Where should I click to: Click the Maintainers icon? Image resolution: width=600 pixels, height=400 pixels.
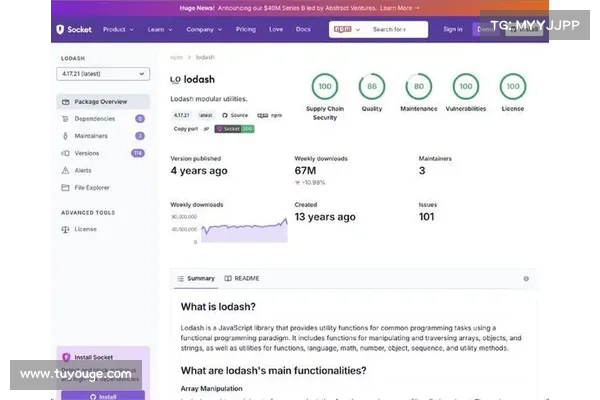(x=65, y=136)
